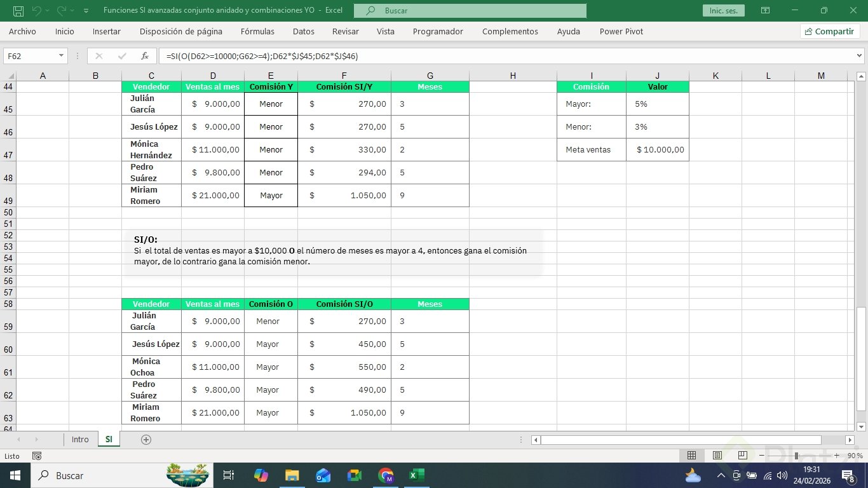Open Insert Function with the fx icon

click(x=145, y=56)
